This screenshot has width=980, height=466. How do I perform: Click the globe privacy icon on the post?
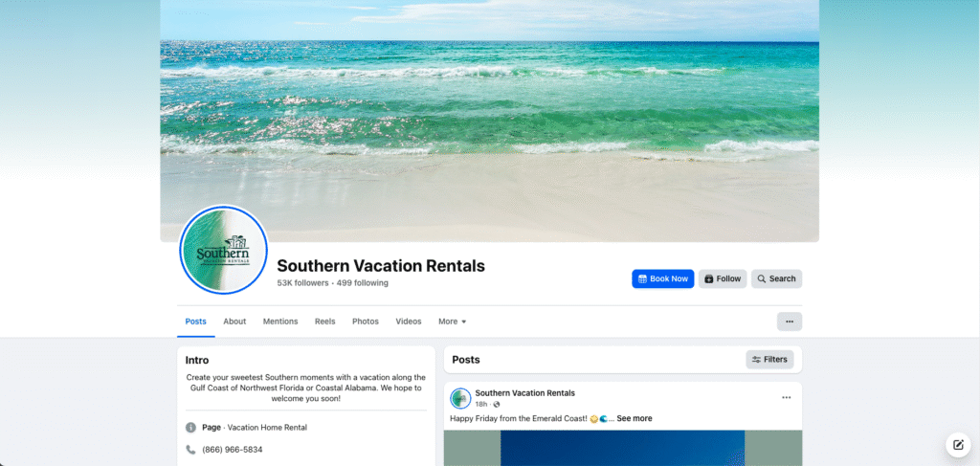tap(497, 404)
